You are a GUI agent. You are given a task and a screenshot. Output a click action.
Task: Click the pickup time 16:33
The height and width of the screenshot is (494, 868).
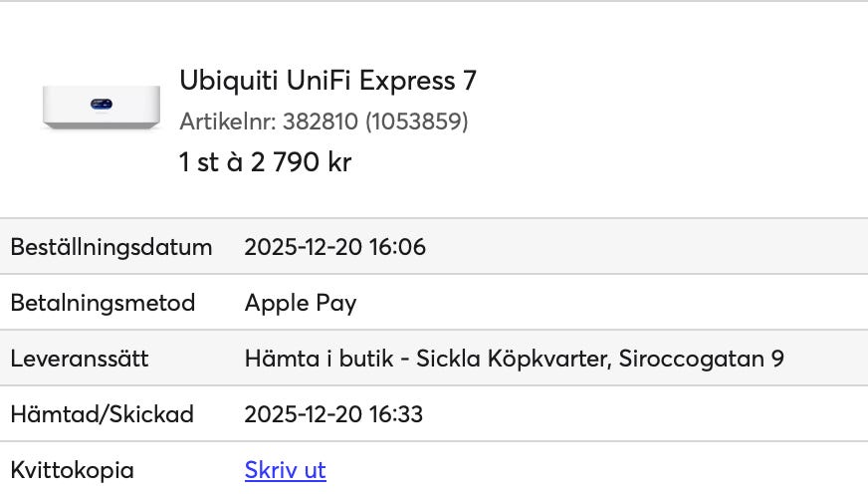pos(396,414)
